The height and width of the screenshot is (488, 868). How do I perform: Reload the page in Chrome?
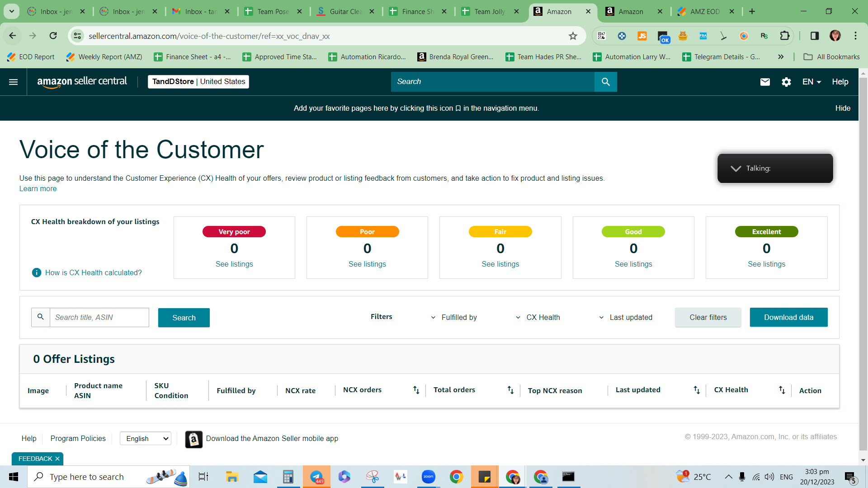[x=53, y=36]
